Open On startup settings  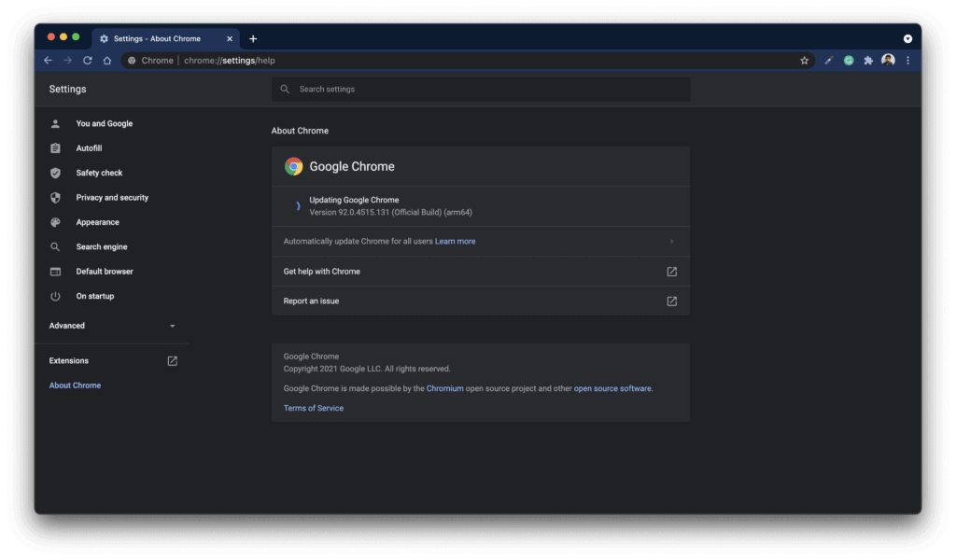coord(95,296)
